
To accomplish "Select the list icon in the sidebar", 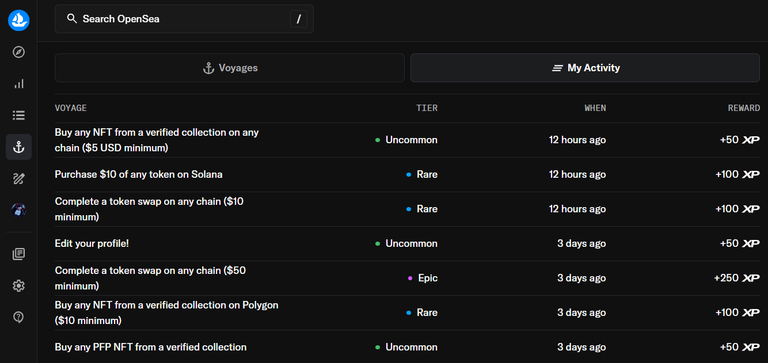I will coord(19,116).
